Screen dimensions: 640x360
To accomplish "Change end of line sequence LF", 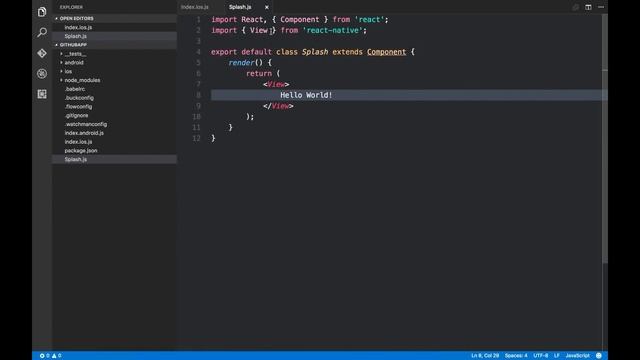I will pos(556,356).
